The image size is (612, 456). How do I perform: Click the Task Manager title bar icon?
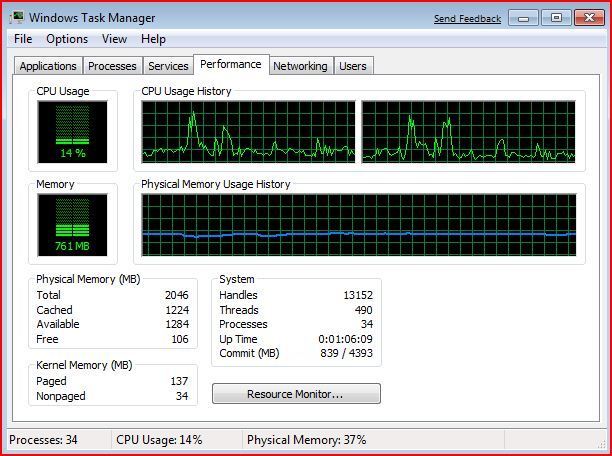point(17,17)
